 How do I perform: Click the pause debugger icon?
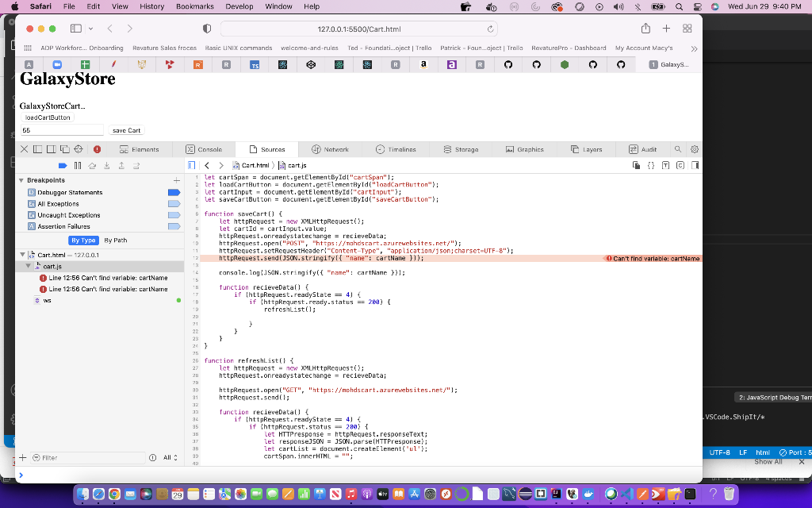click(x=78, y=165)
